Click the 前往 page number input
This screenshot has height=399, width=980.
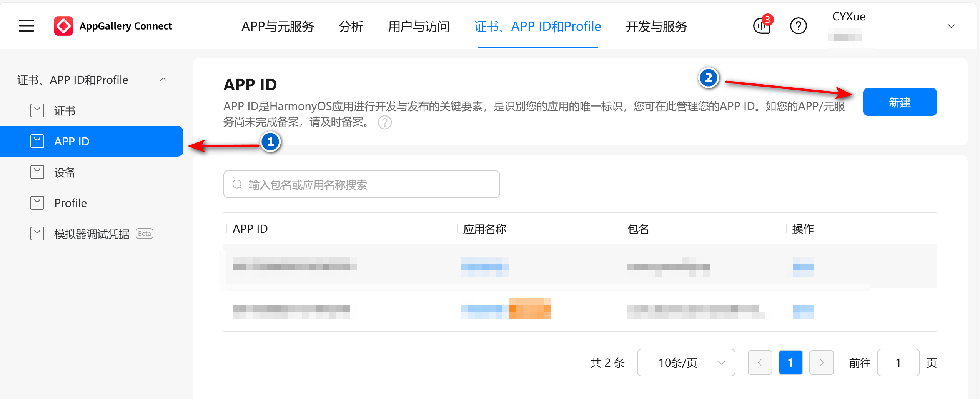coord(898,362)
